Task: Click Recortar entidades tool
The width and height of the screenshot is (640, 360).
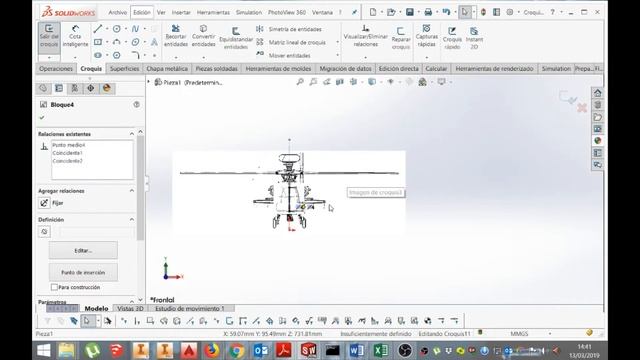Action: click(176, 36)
